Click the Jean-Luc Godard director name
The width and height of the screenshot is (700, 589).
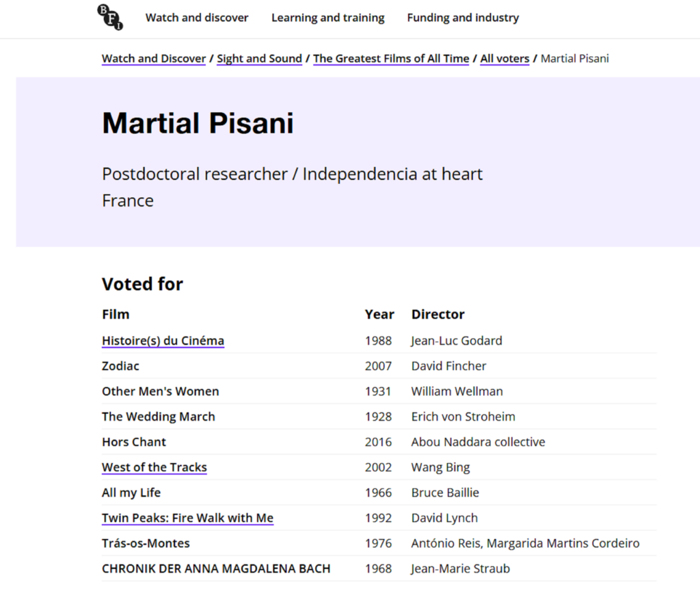tap(457, 341)
